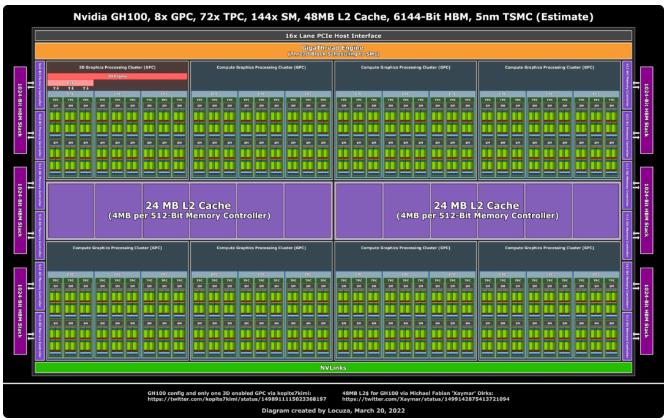The image size is (669, 420).
Task: Open the Xaymar Twitter status link
Action: tap(425, 400)
